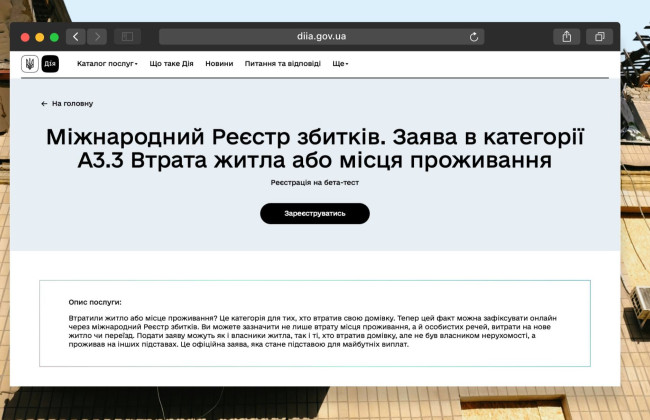Viewport: 650px width, 420px height.
Task: Click the yellow minimize window button
Action: 40,37
